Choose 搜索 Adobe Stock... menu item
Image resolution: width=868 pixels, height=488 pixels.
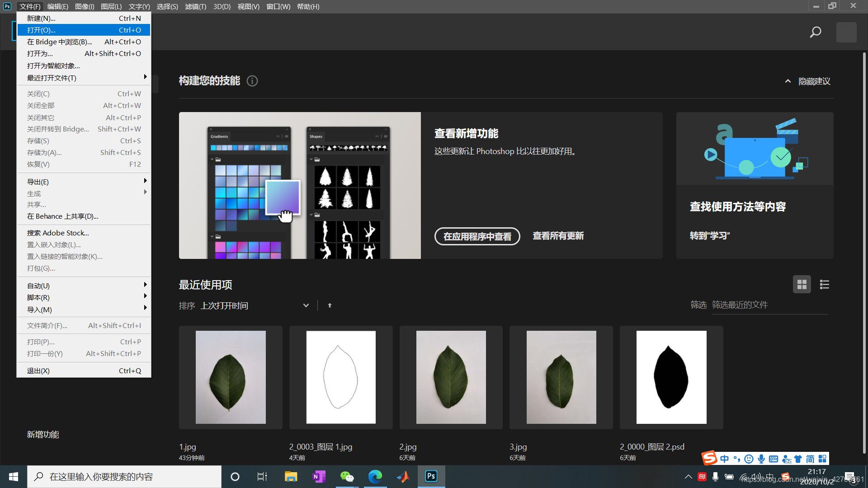84,233
